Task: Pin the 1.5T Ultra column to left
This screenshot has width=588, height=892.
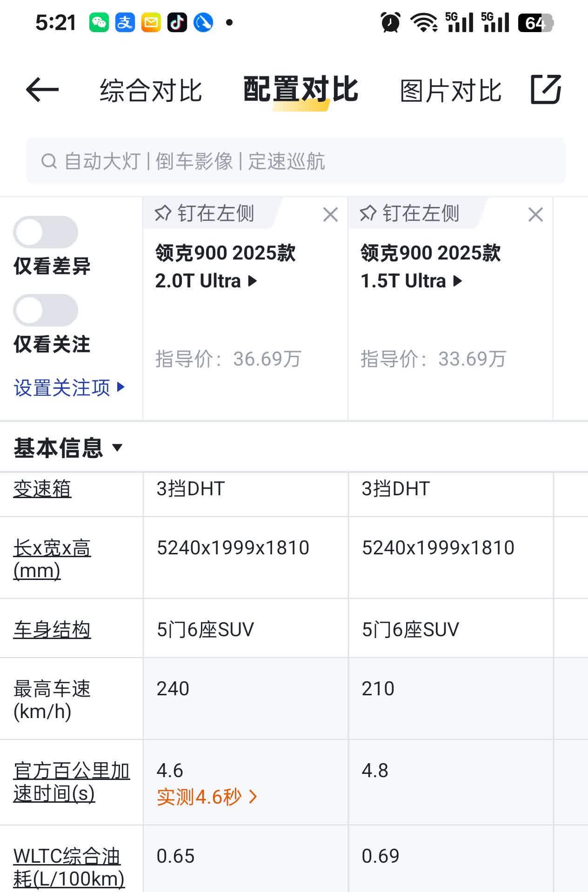Action: coord(410,213)
